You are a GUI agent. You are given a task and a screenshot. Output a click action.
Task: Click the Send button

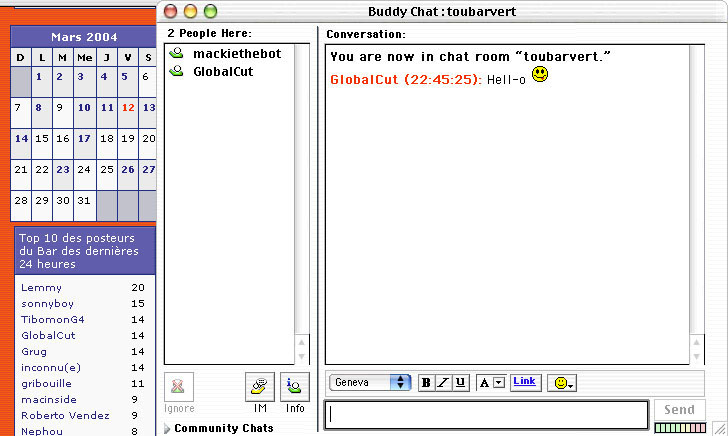click(679, 409)
